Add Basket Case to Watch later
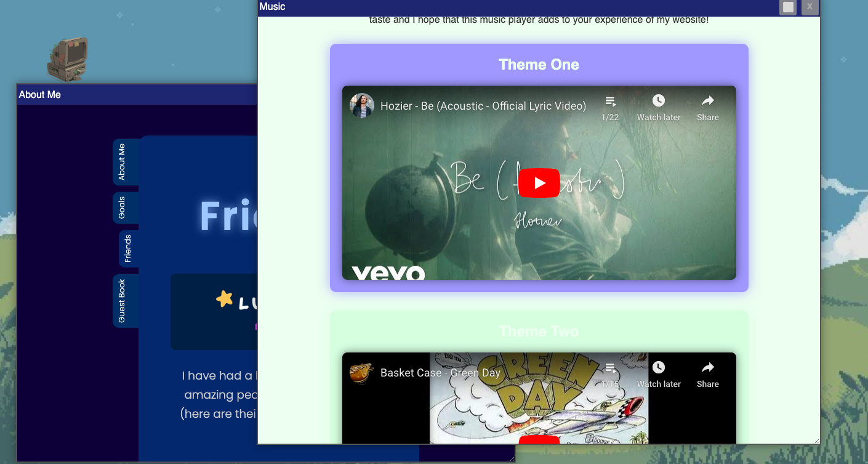The width and height of the screenshot is (868, 464). click(x=658, y=374)
